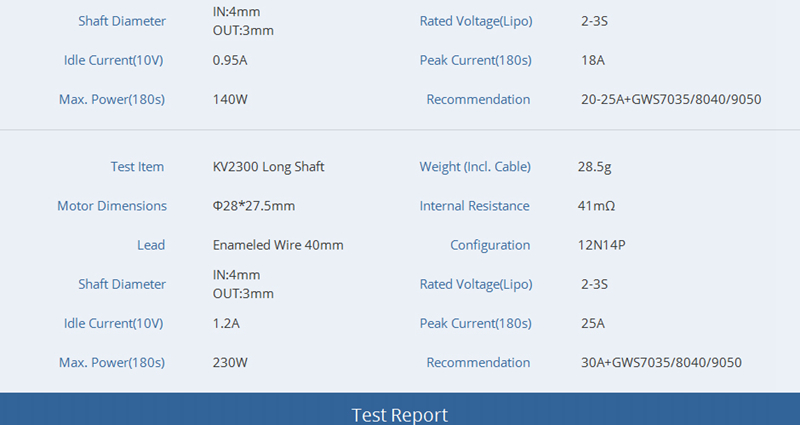Click the Φ28*27.5mm motor dimensions value
Image resolution: width=800 pixels, height=425 pixels.
pos(254,206)
